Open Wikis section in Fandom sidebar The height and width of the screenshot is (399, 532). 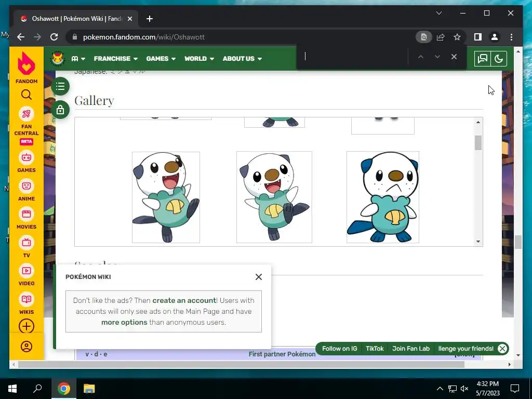[26, 303]
